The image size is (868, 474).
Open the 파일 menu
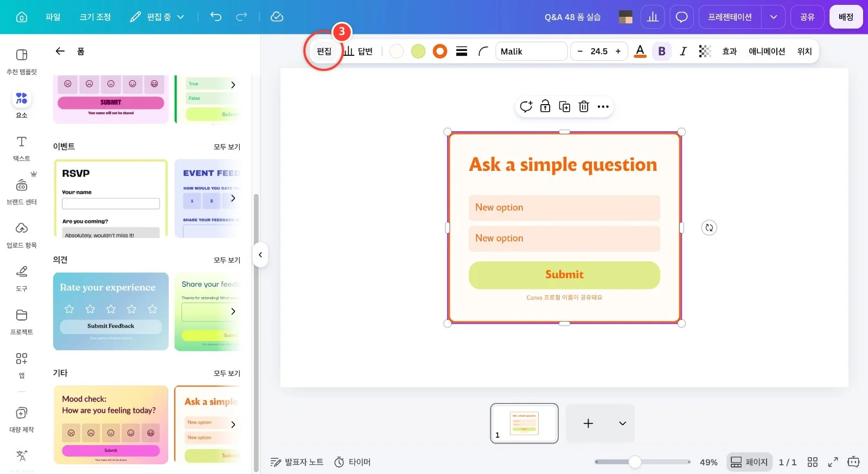click(x=53, y=17)
